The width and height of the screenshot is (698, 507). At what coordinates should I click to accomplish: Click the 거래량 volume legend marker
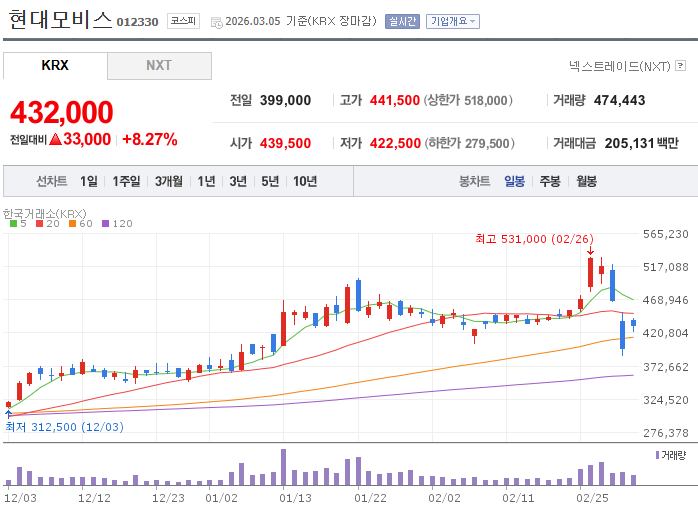coord(657,455)
